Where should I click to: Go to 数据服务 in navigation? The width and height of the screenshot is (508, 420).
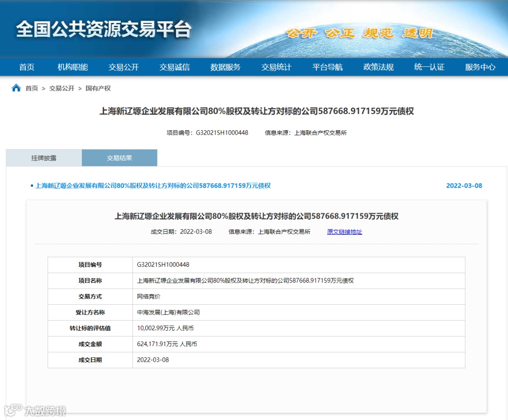pos(225,67)
